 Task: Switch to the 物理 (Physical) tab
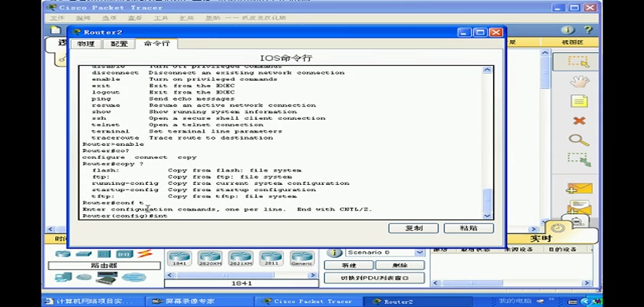tap(85, 45)
